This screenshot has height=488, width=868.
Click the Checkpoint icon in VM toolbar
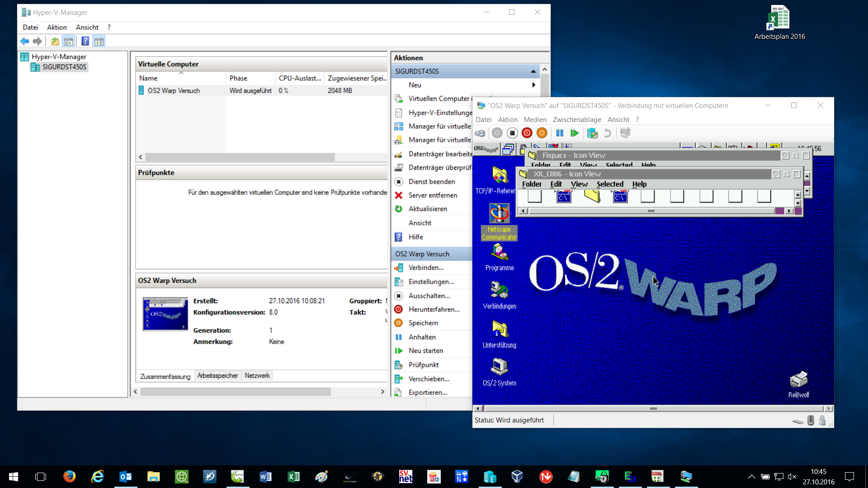click(x=592, y=133)
